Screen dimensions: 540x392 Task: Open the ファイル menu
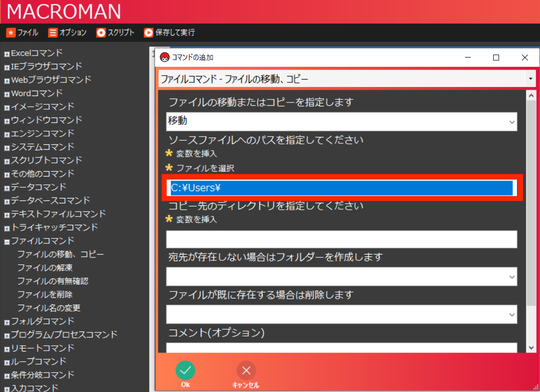click(22, 32)
